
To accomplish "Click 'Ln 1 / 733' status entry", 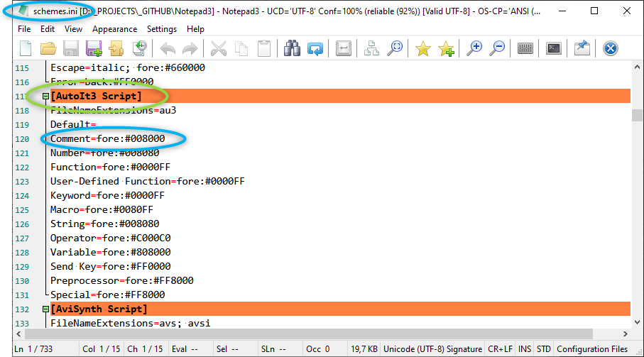I will pyautogui.click(x=33, y=349).
